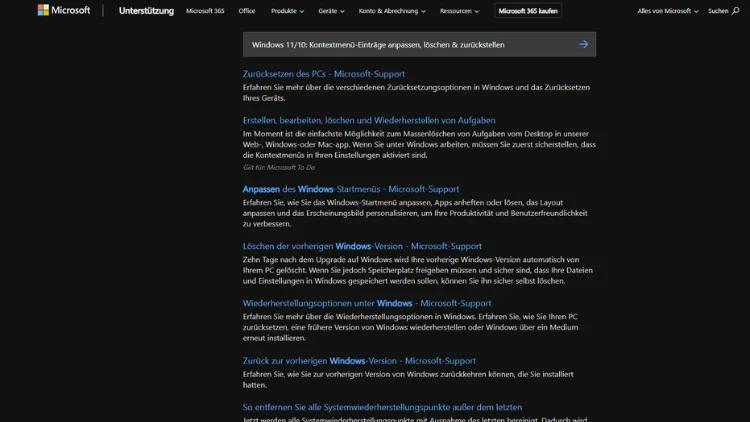Screen dimensions: 750x422
Task: Open Löschen der vorherigen Windows-Version result
Action: pyautogui.click(x=362, y=246)
